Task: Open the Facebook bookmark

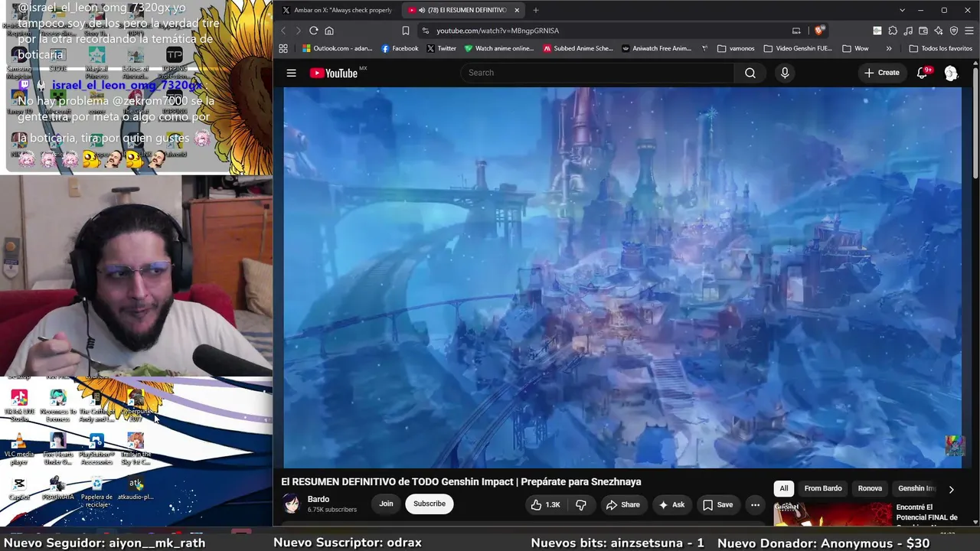Action: (400, 48)
